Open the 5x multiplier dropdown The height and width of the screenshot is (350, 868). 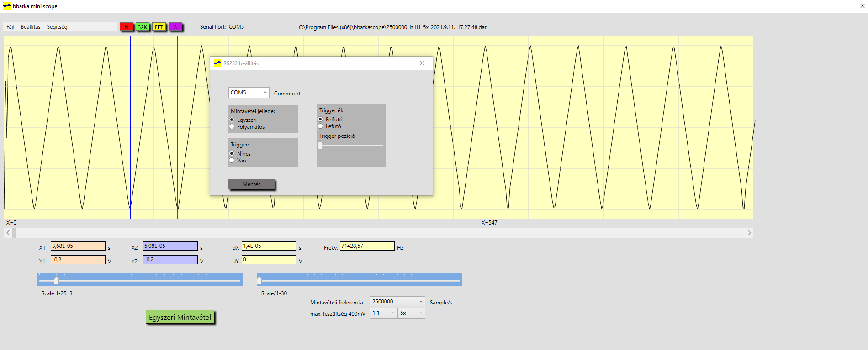click(x=412, y=313)
